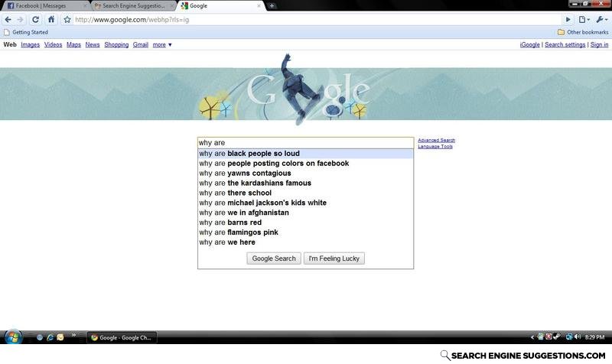Viewport: 612px width, 364px height.
Task: Show hidden tray icons arrow
Action: point(532,337)
